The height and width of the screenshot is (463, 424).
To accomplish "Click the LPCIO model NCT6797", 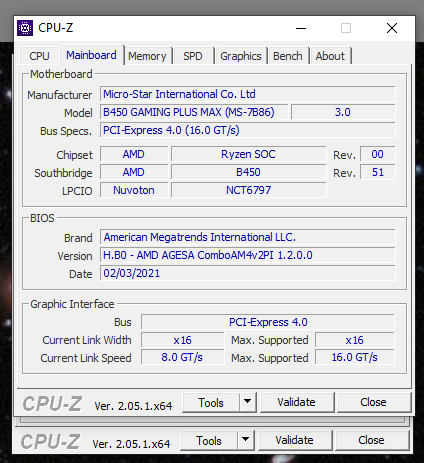I will pyautogui.click(x=248, y=190).
